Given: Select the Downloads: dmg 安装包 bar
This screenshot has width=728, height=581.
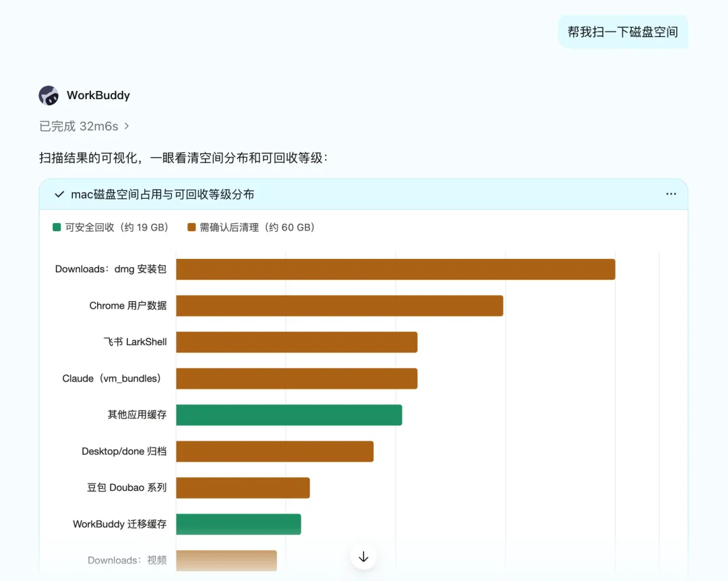Looking at the screenshot, I should [x=396, y=270].
